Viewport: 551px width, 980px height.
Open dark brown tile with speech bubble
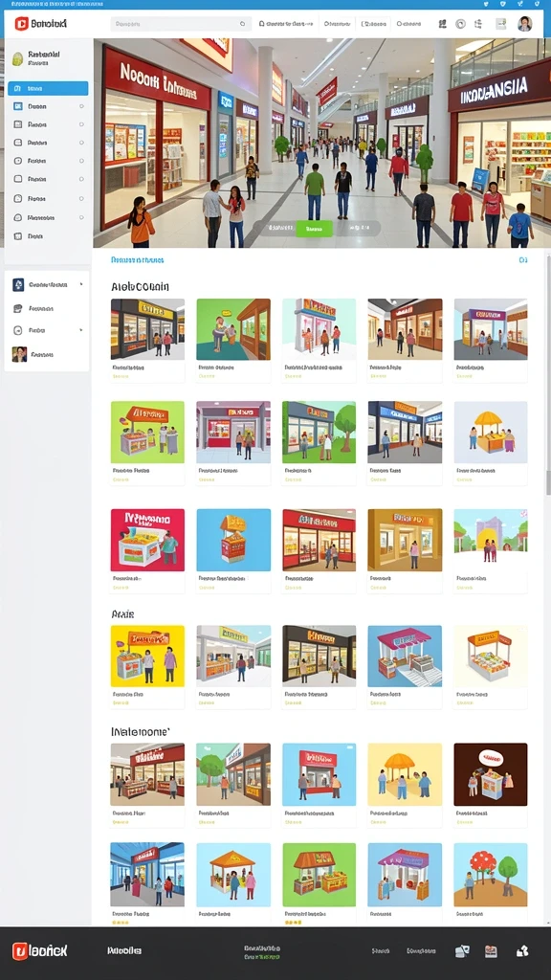(491, 774)
